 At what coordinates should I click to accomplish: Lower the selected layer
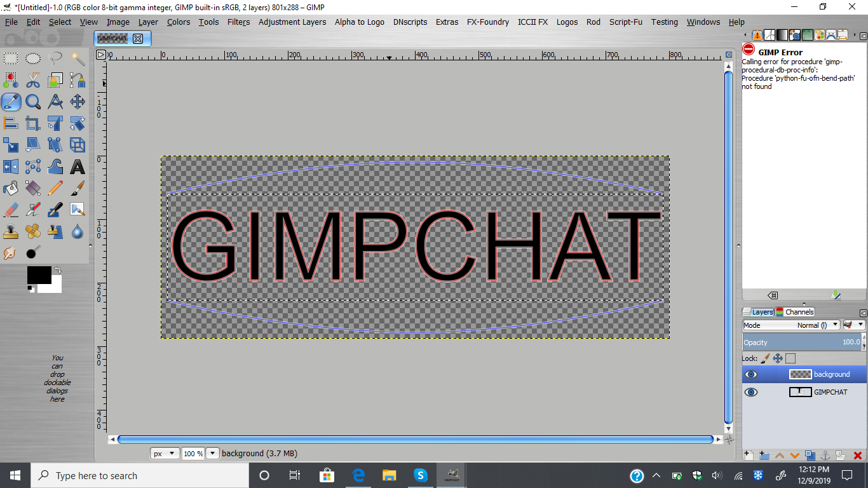point(794,456)
